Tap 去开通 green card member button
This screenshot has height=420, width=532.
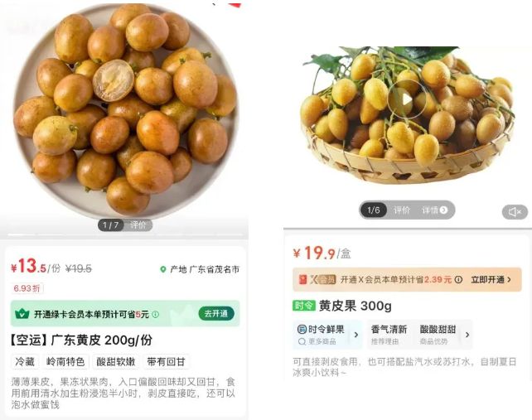(216, 313)
